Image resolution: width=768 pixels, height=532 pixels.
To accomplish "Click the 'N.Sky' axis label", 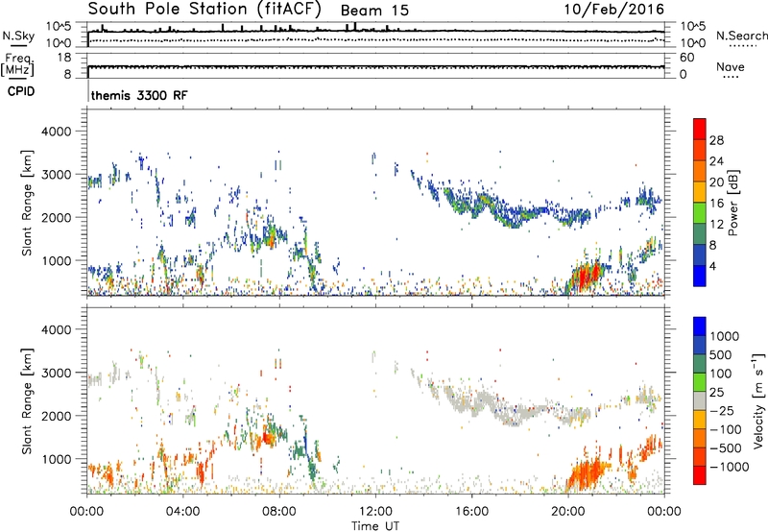I will [x=18, y=36].
